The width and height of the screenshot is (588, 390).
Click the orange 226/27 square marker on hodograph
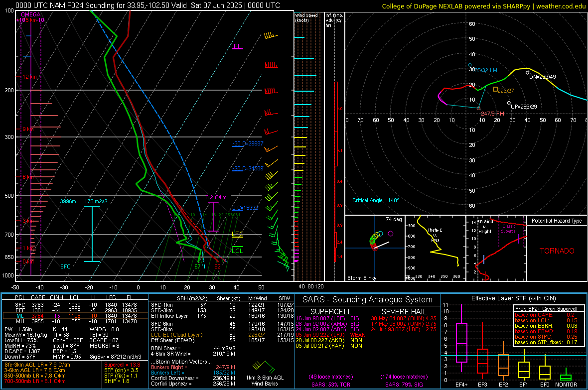click(495, 89)
